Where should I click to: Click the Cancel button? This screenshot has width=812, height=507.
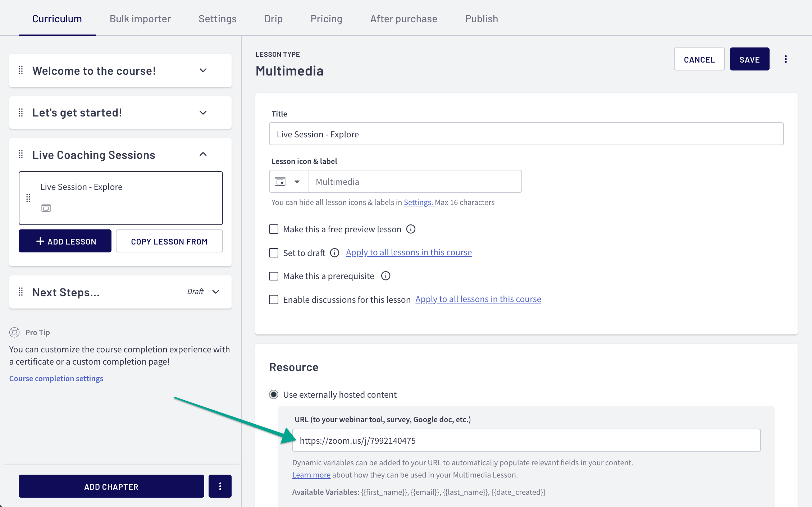pyautogui.click(x=699, y=59)
